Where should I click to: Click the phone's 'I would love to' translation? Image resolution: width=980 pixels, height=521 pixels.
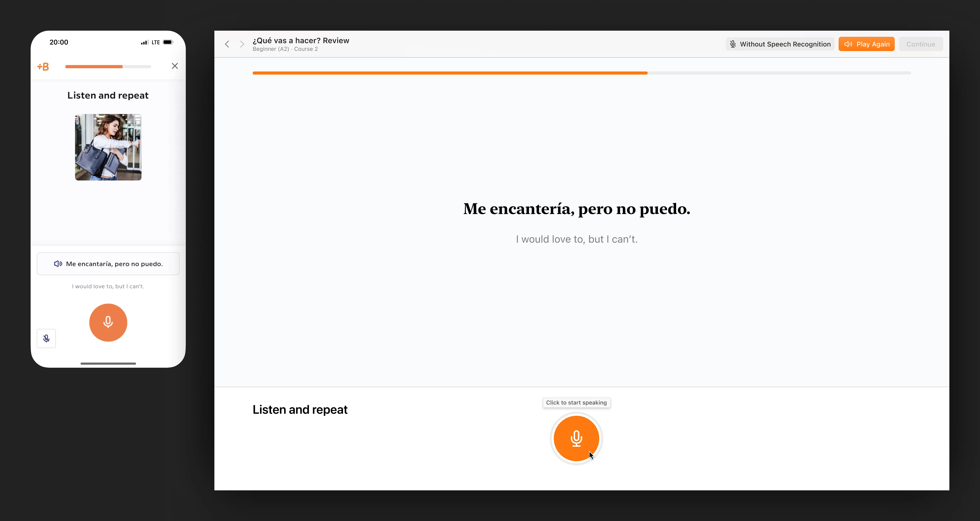(108, 286)
